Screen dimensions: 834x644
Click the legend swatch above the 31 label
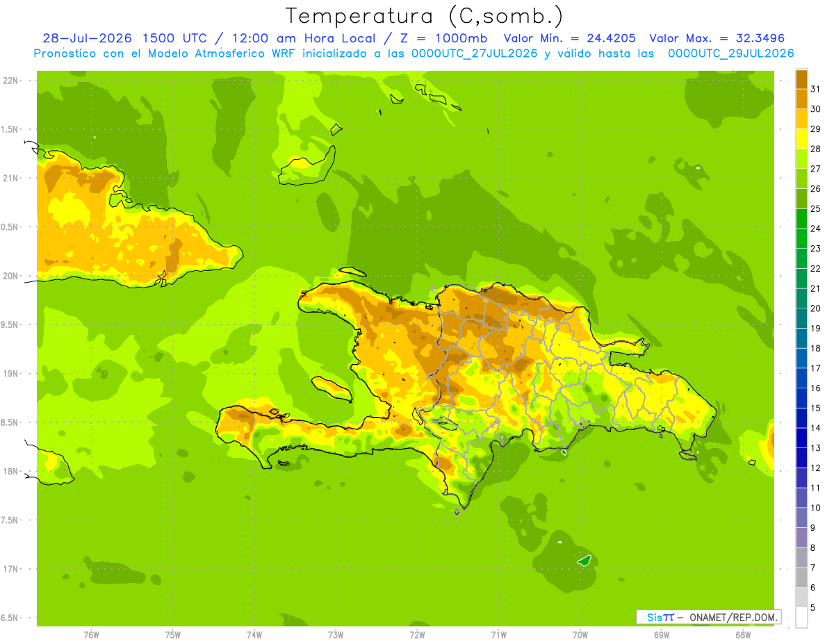[x=802, y=79]
